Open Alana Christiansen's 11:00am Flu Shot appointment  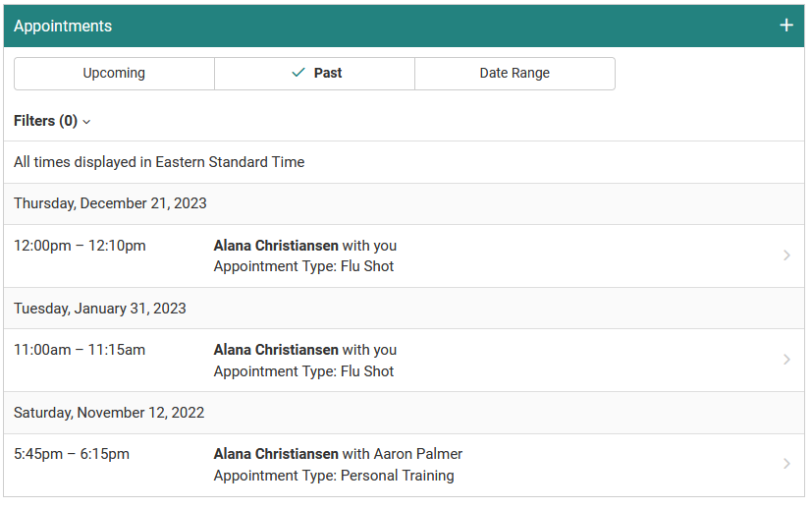pos(304,360)
